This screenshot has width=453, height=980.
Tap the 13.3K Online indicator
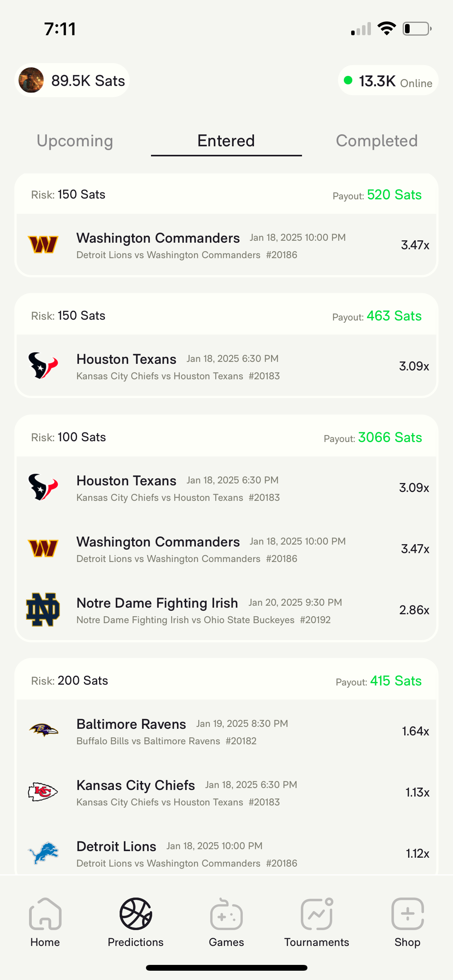point(388,81)
